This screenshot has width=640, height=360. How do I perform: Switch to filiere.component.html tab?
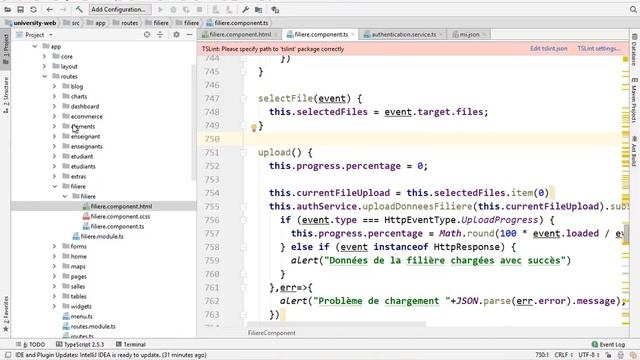(x=239, y=35)
